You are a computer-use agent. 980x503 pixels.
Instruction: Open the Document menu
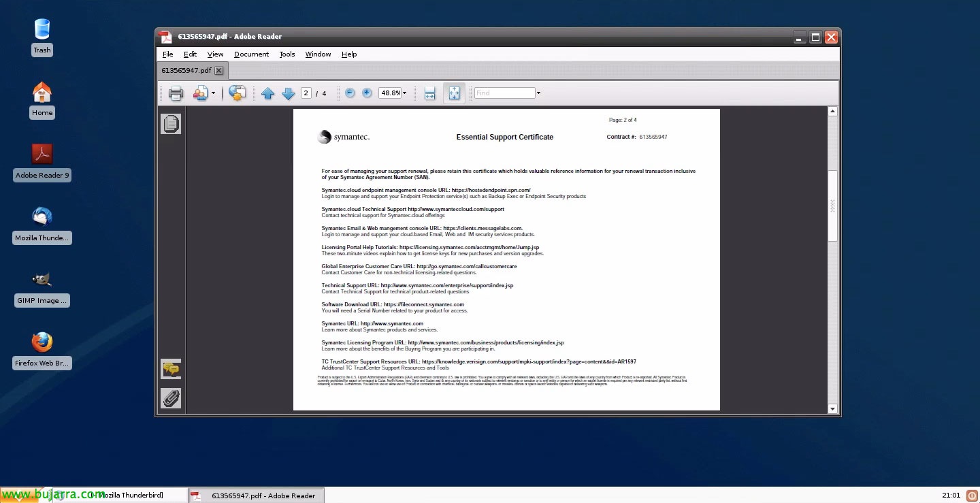point(251,54)
